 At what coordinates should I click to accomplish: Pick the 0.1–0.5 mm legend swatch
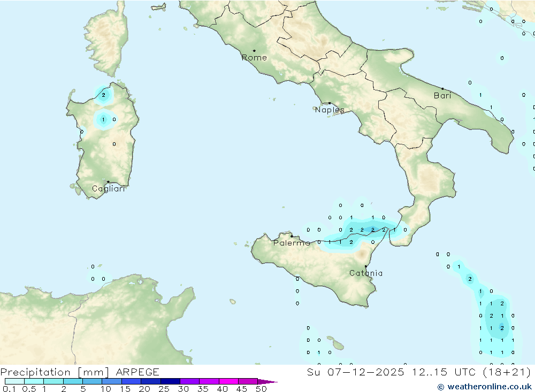pos(14,381)
